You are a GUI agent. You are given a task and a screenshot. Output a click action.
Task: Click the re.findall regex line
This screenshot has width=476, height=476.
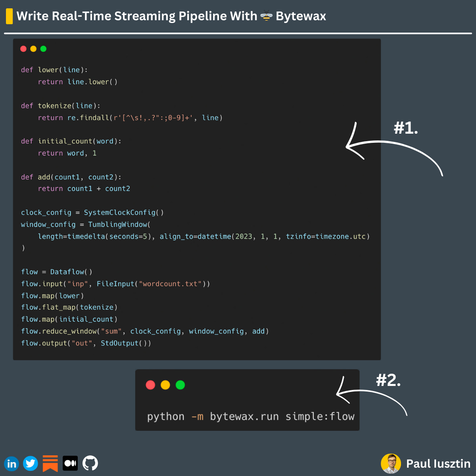point(131,117)
